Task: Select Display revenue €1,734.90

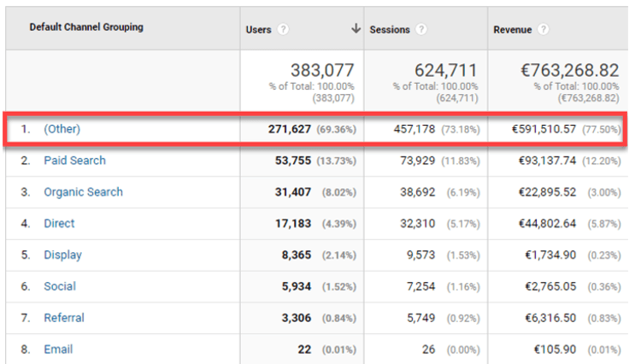Action: click(x=550, y=255)
